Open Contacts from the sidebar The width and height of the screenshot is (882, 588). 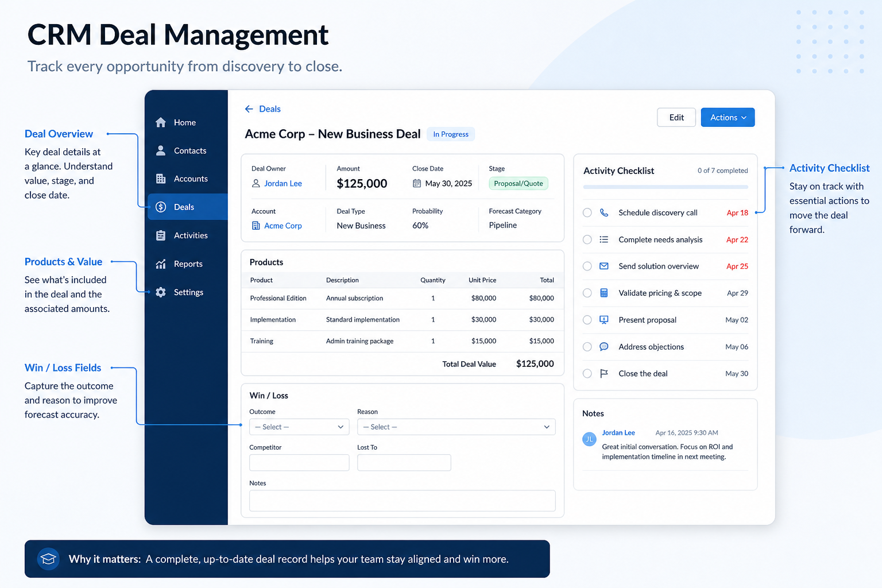click(x=187, y=150)
